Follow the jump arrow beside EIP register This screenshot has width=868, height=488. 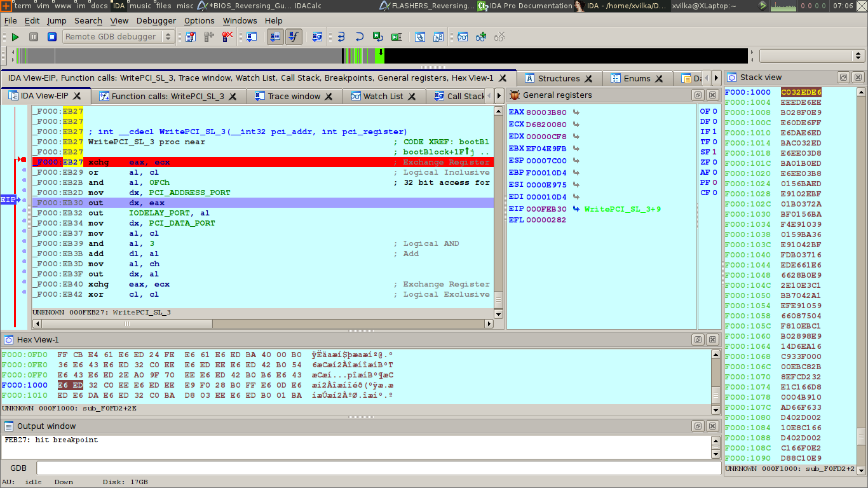pyautogui.click(x=576, y=209)
